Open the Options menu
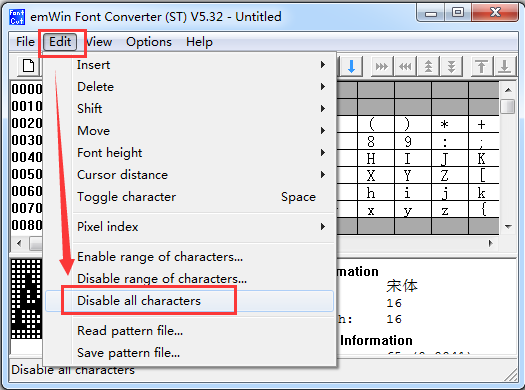The height and width of the screenshot is (390, 525). pos(149,42)
